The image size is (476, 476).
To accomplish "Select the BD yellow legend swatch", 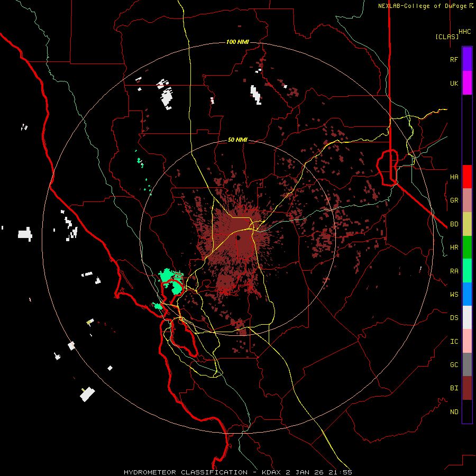I will coord(467,224).
